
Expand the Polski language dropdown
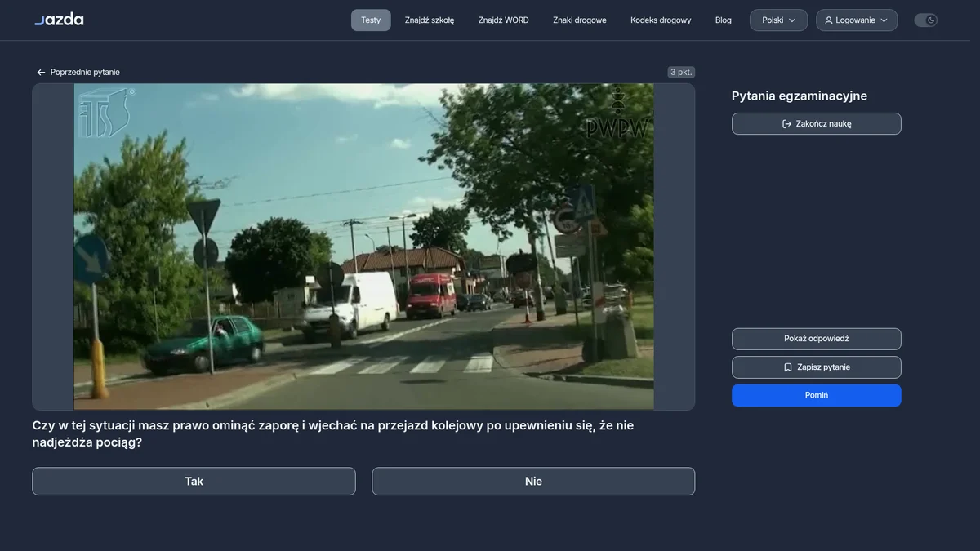779,20
